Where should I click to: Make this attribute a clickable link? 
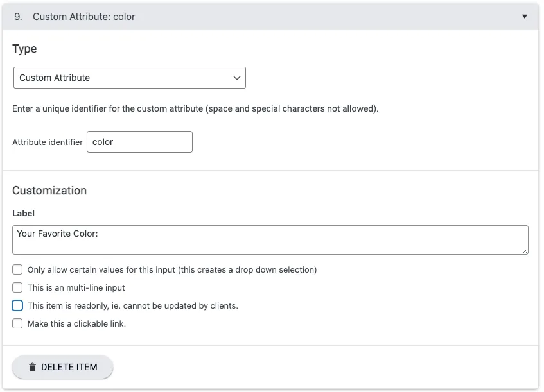[17, 323]
